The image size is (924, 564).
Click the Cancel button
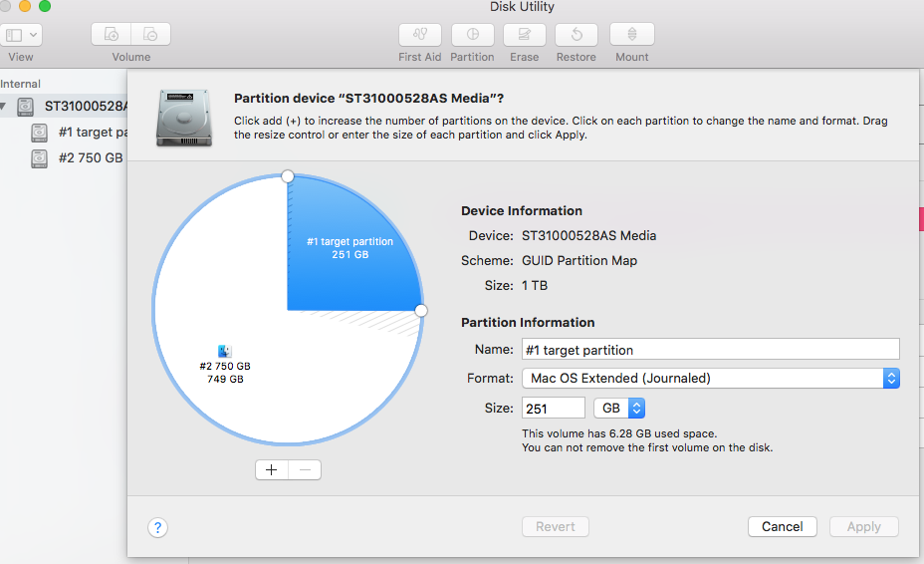pyautogui.click(x=782, y=527)
